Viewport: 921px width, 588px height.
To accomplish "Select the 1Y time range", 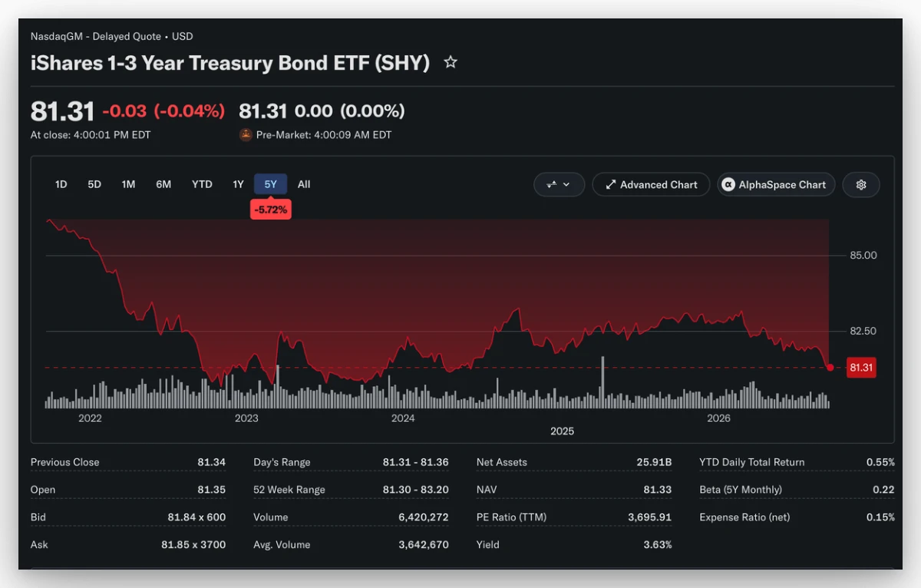I will click(238, 184).
